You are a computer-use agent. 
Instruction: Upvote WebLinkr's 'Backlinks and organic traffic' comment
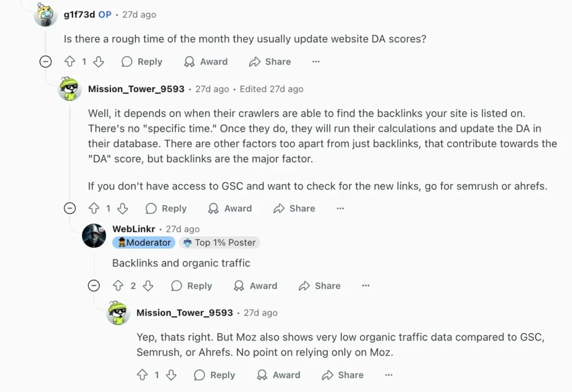tap(118, 285)
